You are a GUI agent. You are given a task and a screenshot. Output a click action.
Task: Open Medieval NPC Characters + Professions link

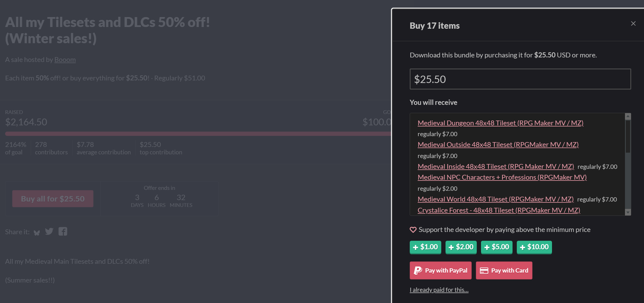[502, 177]
